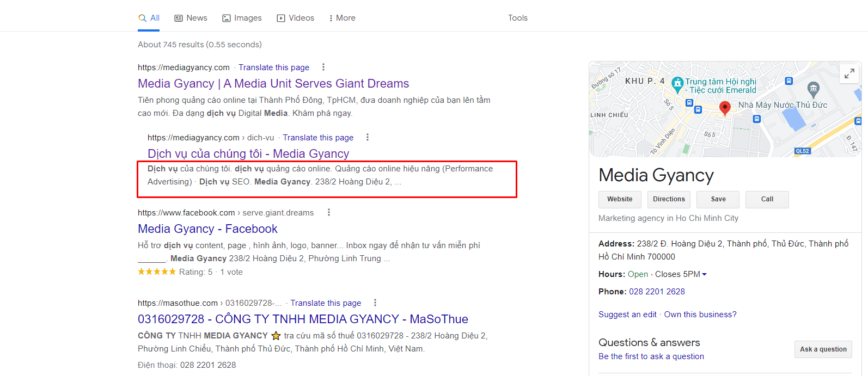Click the 'About 745 results' count text
The image size is (868, 376).
click(x=200, y=45)
